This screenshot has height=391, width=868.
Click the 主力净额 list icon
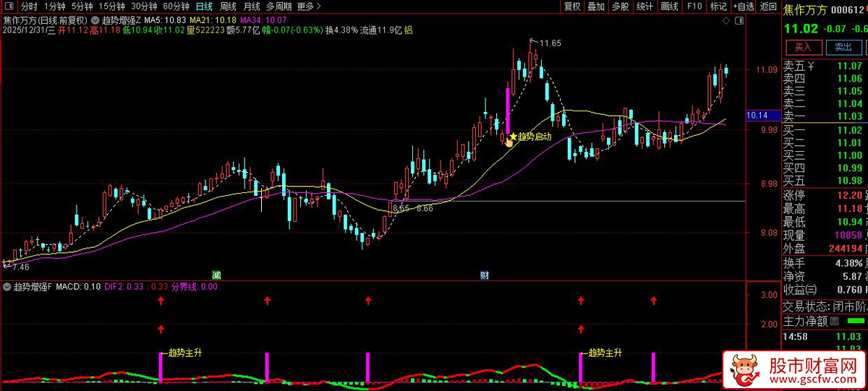(x=835, y=321)
